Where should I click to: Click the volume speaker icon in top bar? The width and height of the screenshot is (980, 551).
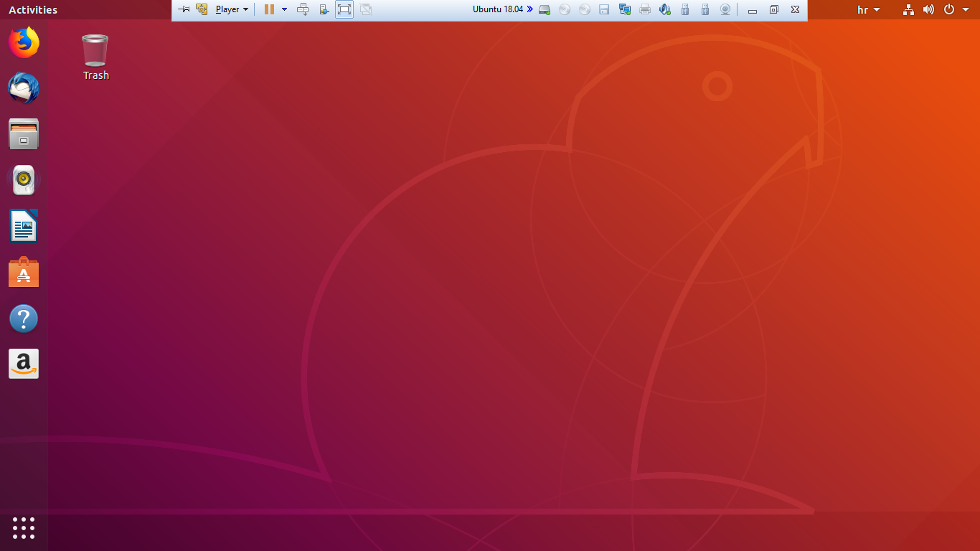[929, 10]
